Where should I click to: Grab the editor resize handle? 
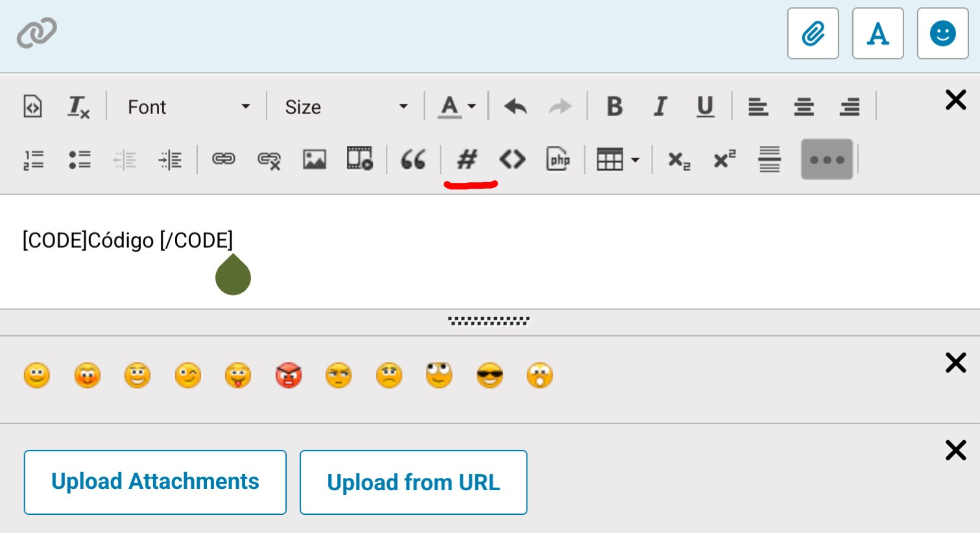(489, 321)
